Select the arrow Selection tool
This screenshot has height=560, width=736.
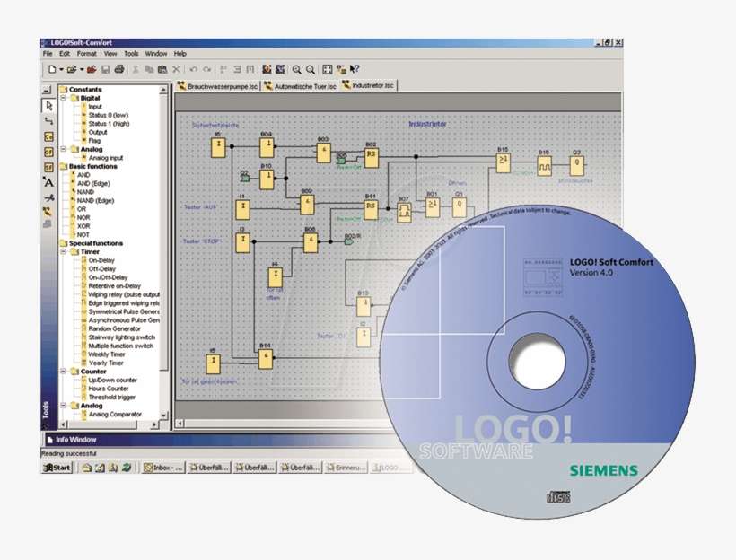pyautogui.click(x=49, y=105)
